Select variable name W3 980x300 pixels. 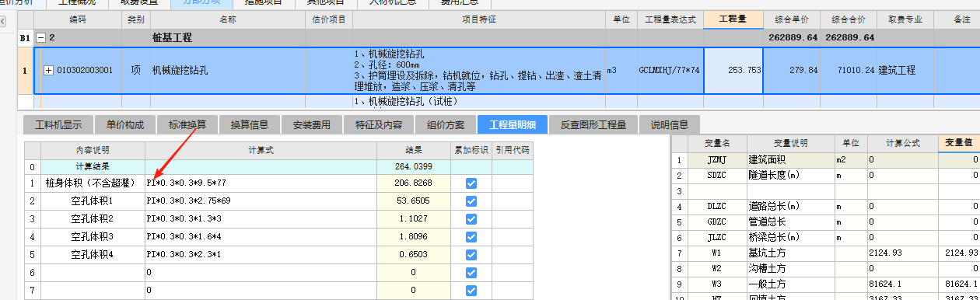[716, 284]
